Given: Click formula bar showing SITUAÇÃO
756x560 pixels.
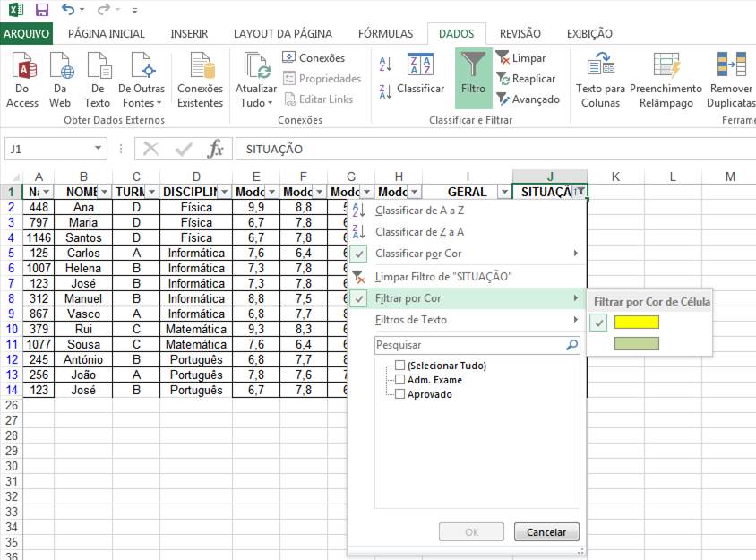Looking at the screenshot, I should (x=495, y=149).
